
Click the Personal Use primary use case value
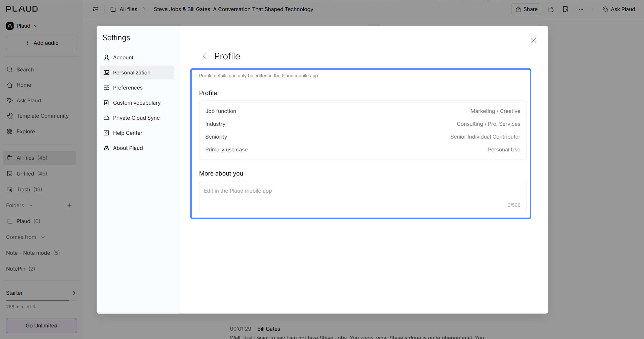click(x=504, y=150)
